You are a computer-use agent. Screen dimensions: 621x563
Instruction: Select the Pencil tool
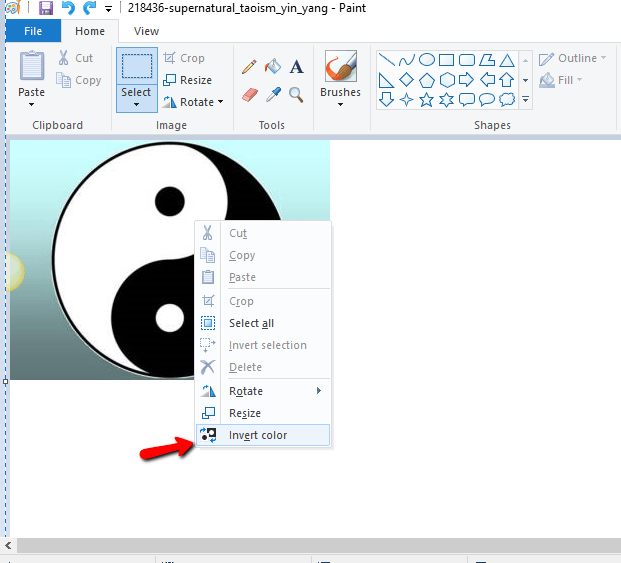coord(249,67)
